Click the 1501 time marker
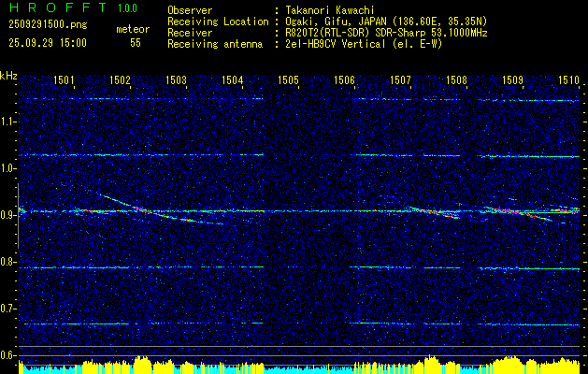The image size is (588, 374). [65, 79]
